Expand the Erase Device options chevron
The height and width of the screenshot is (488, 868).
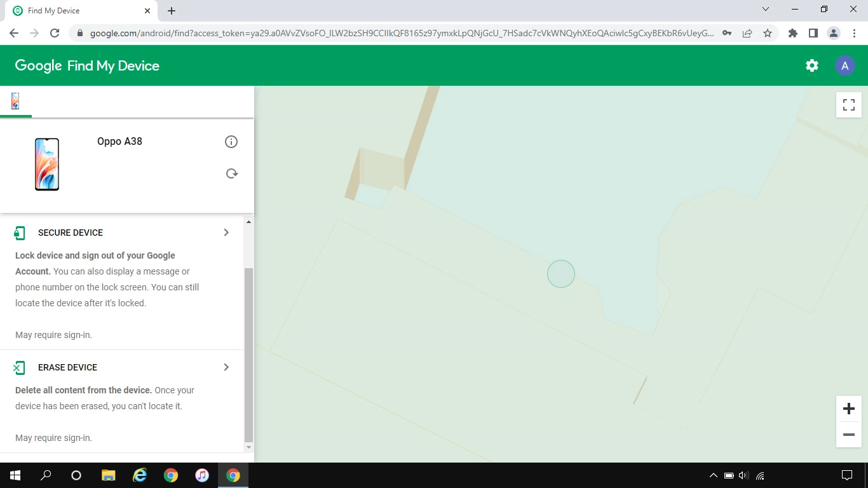pos(226,367)
